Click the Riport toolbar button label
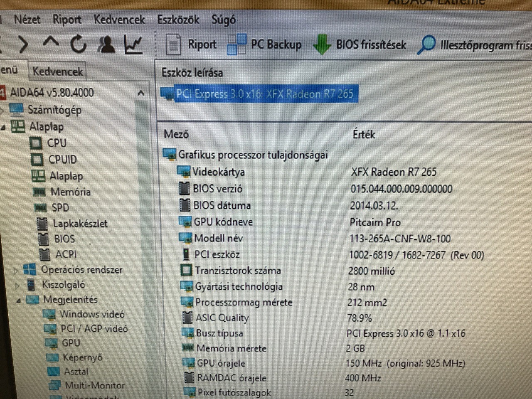The width and height of the screenshot is (532, 399). 202,44
